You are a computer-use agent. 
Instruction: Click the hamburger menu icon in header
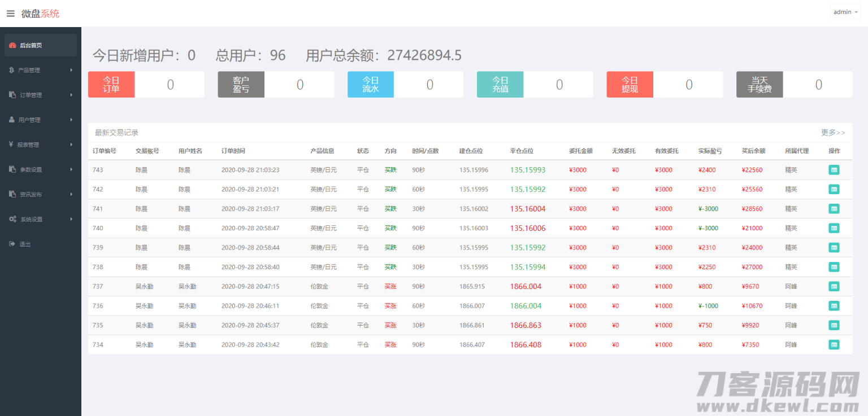click(x=10, y=14)
